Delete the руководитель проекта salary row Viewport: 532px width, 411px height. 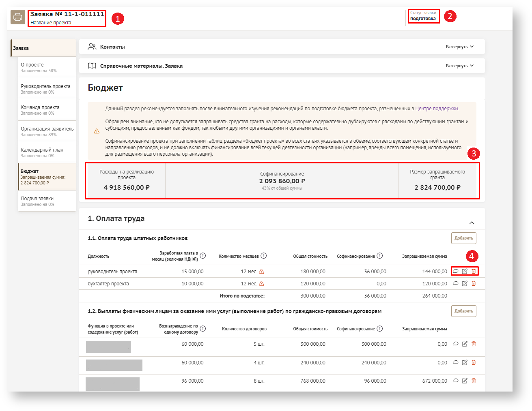point(474,271)
